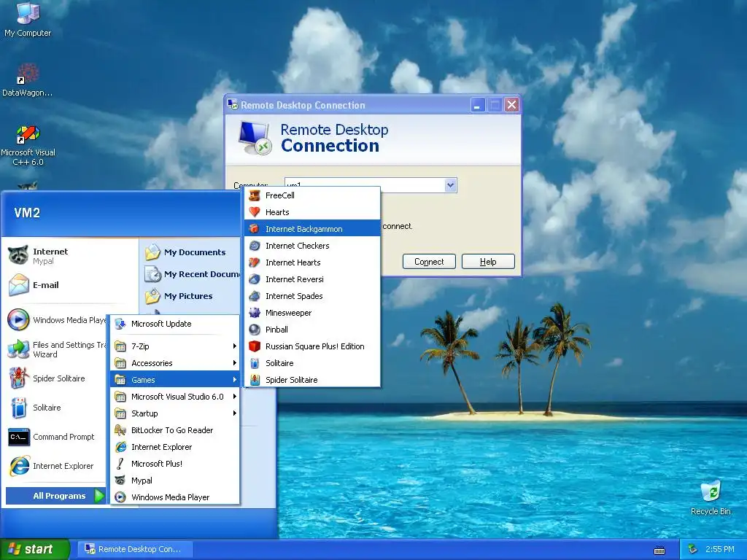Open Internet Explorer from start menu left pane
Viewport: 747px width, 560px height.
tap(57, 466)
